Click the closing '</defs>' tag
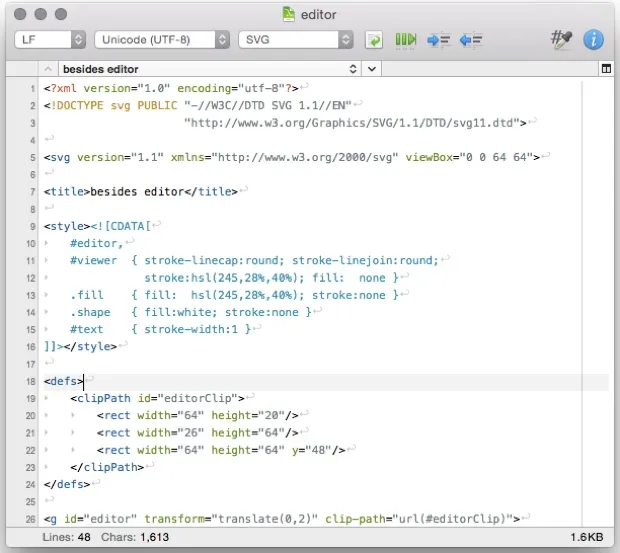Screen dimensions: 620x553 coord(67,484)
